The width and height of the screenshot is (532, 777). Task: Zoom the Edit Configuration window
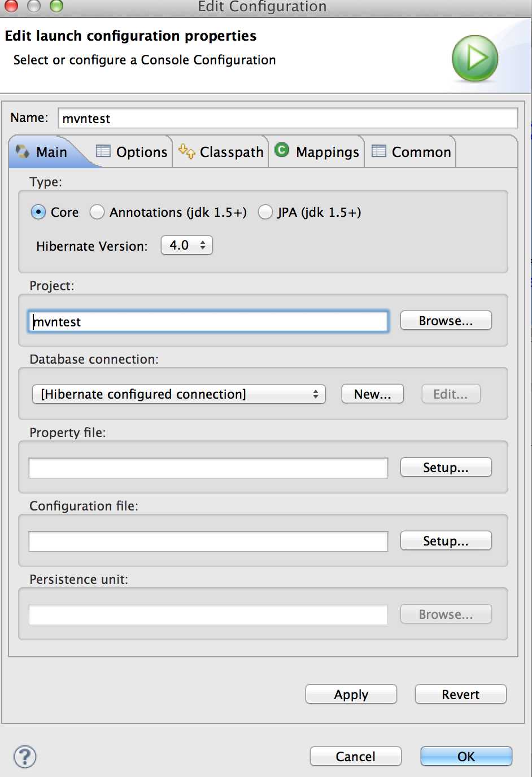pyautogui.click(x=56, y=6)
